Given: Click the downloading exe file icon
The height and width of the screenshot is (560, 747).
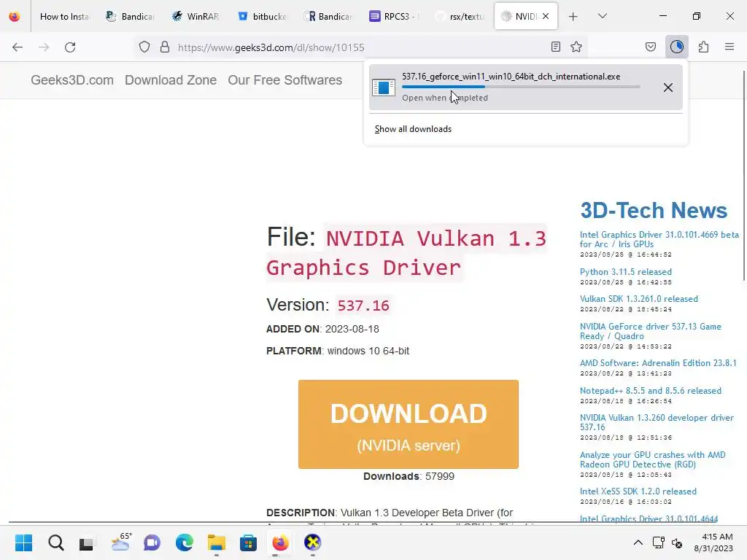Looking at the screenshot, I should tap(384, 87).
